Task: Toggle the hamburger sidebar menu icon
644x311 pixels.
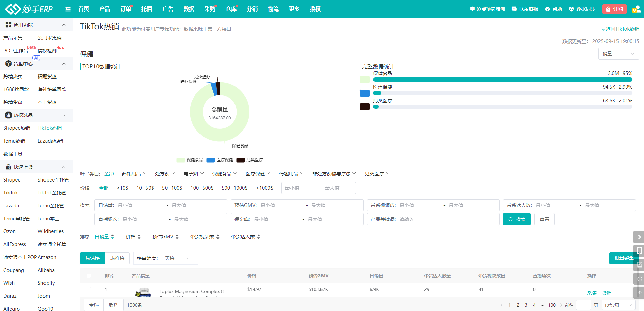Action: 68,9
